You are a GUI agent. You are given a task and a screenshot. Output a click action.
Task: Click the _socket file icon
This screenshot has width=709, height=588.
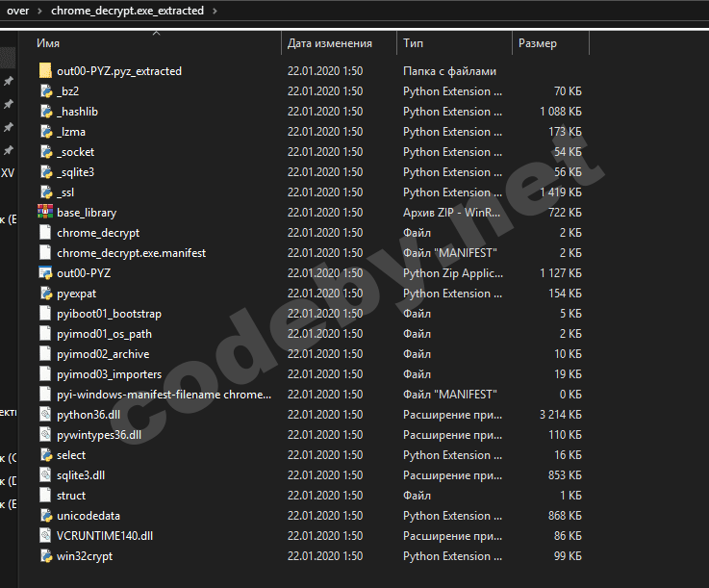click(45, 151)
